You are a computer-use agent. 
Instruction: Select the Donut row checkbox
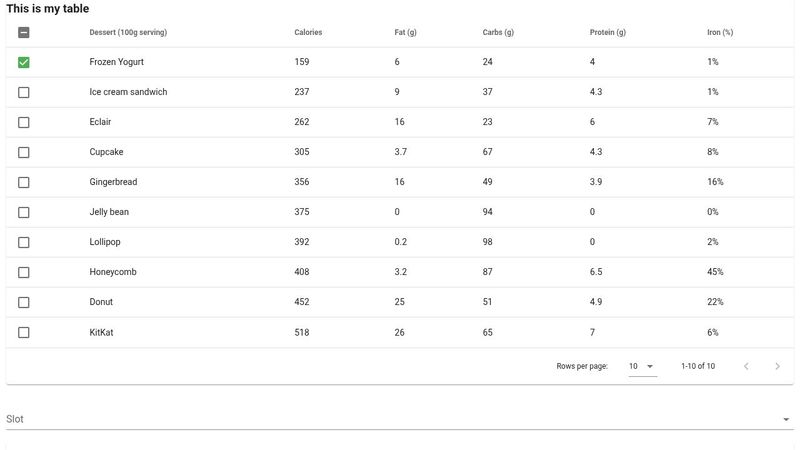click(x=24, y=302)
